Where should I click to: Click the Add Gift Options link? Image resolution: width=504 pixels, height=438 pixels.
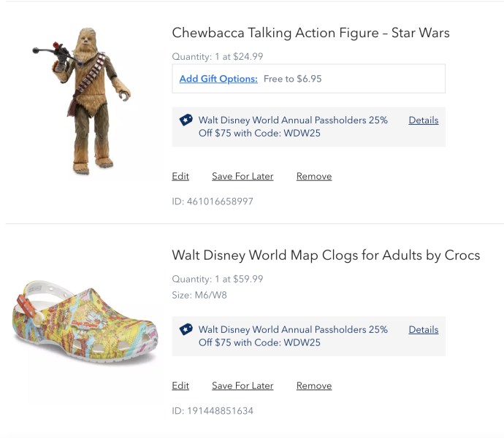pyautogui.click(x=218, y=79)
